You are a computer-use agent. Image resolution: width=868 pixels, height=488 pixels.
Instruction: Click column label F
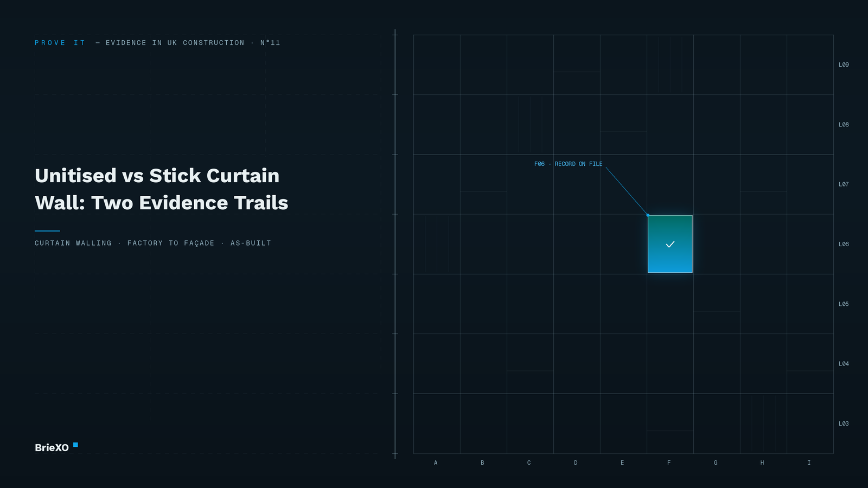pos(669,463)
